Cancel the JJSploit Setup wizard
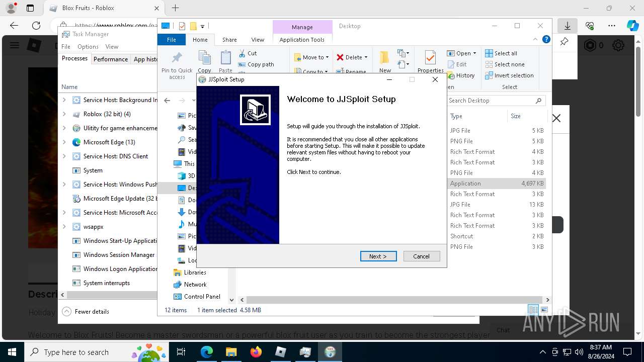Viewport: 644px width, 362px height. [x=421, y=256]
